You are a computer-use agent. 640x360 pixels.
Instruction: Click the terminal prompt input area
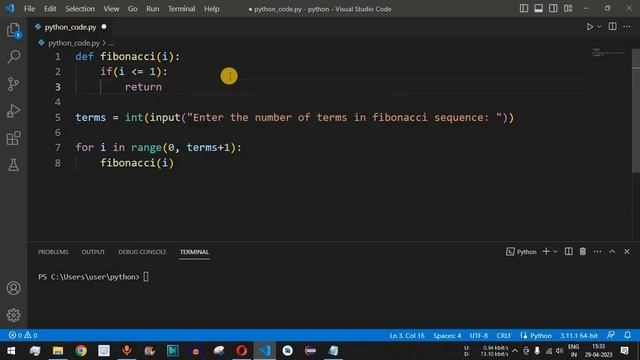coord(146,277)
